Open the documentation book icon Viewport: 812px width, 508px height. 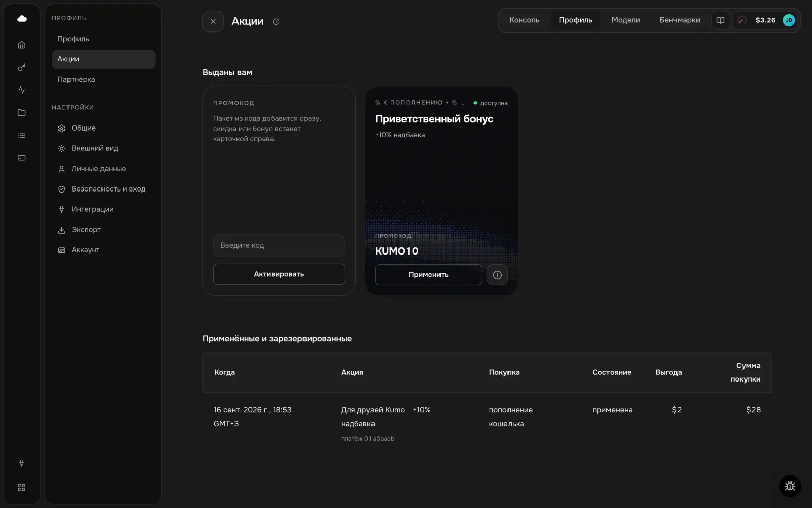[x=720, y=20]
